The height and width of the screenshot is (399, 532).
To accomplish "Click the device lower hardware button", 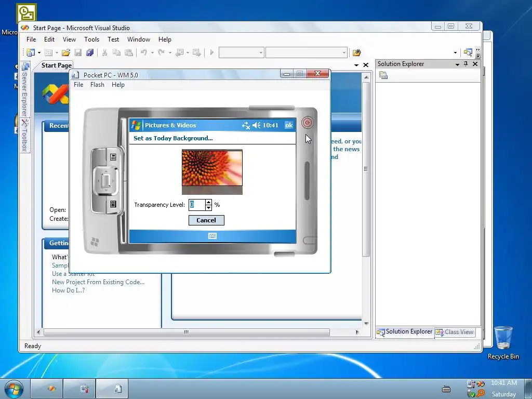I will click(x=113, y=204).
